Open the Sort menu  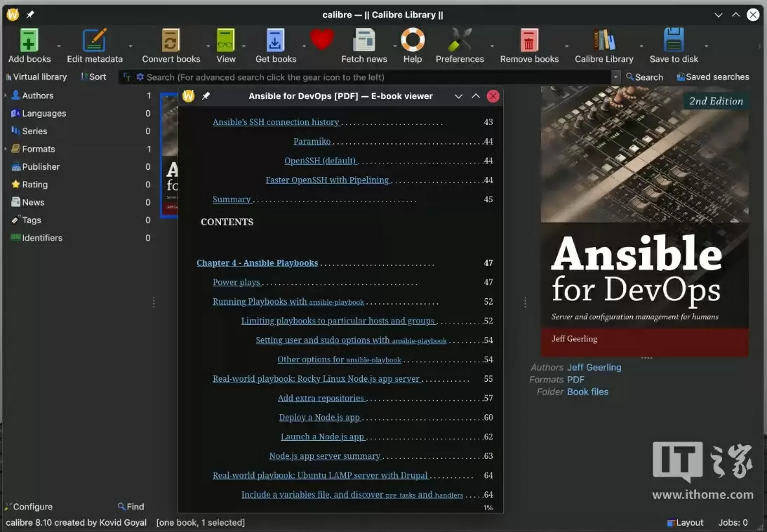[93, 77]
